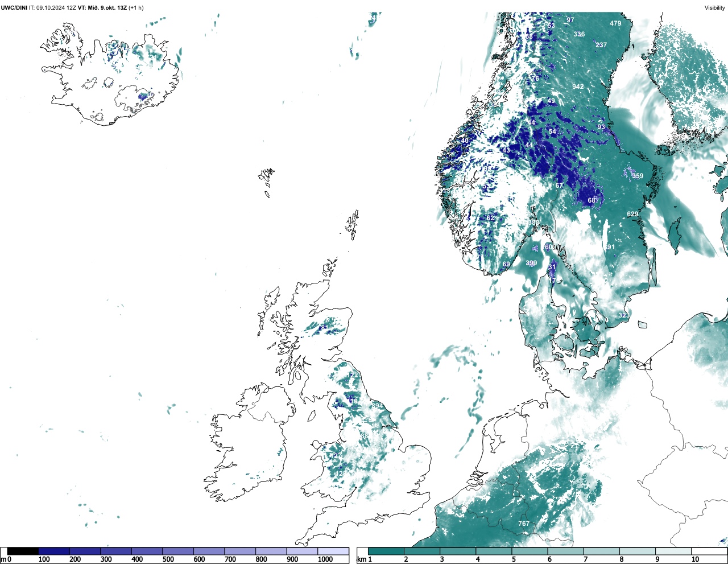Viewport: 728px width, 564px height.
Task: Click the 'm' unit label of the left scale
Action: 3,559
